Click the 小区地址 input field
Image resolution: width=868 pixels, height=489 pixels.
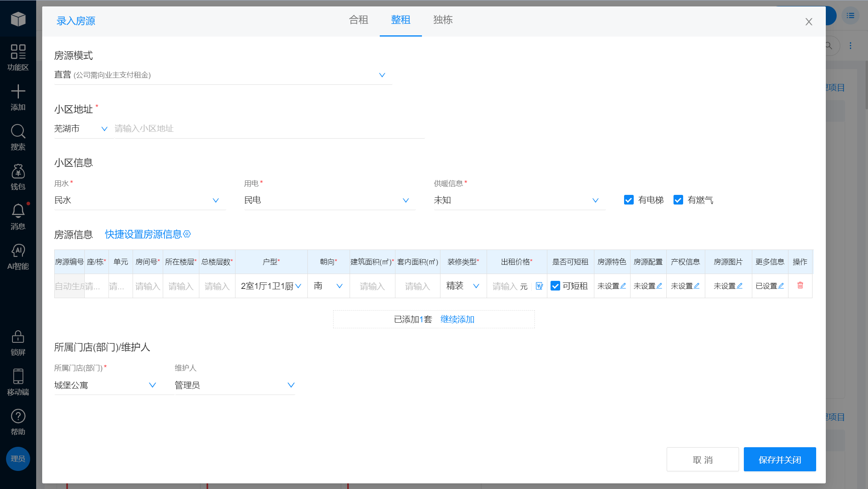pyautogui.click(x=269, y=129)
